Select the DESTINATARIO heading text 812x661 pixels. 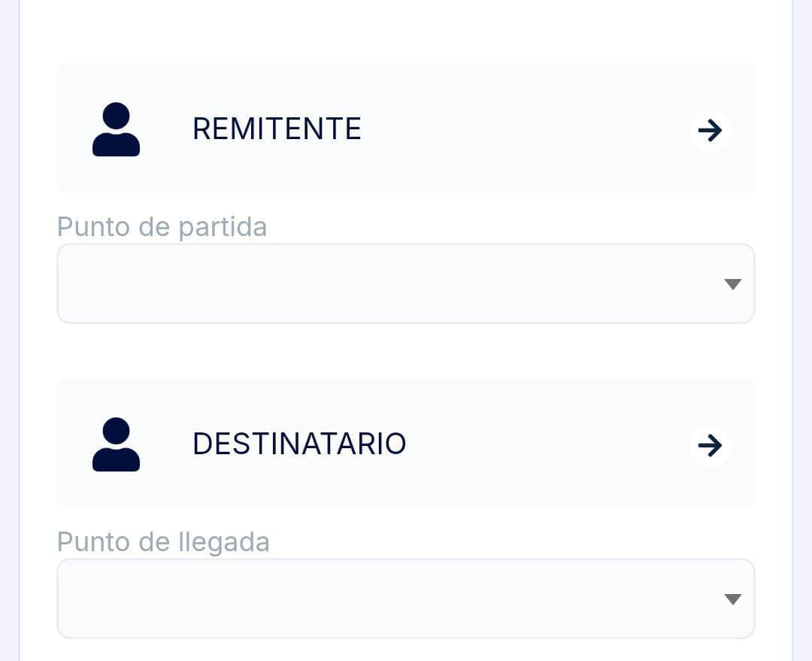299,444
